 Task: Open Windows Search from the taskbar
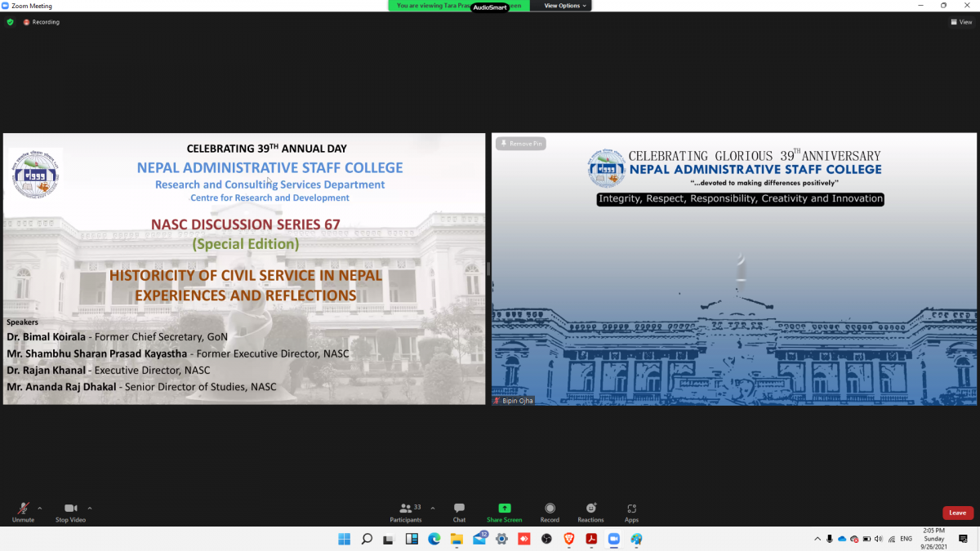pos(367,539)
